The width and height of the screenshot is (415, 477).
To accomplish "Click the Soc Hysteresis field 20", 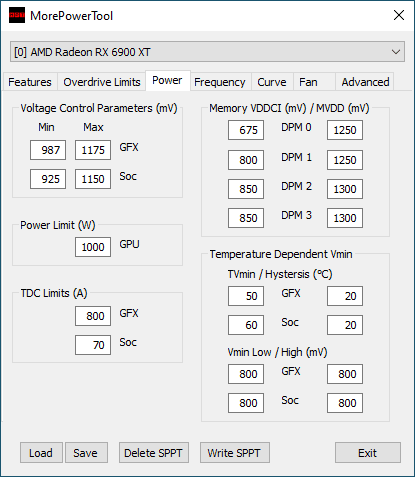I will [x=345, y=325].
